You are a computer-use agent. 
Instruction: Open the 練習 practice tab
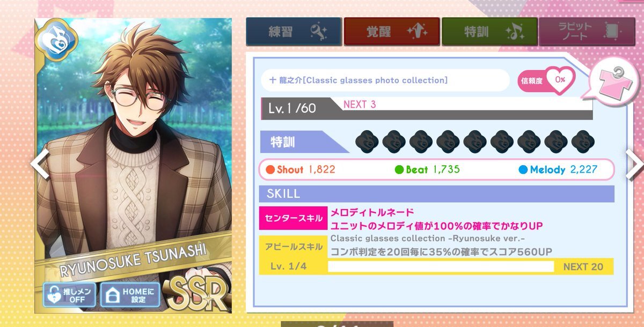tap(294, 32)
